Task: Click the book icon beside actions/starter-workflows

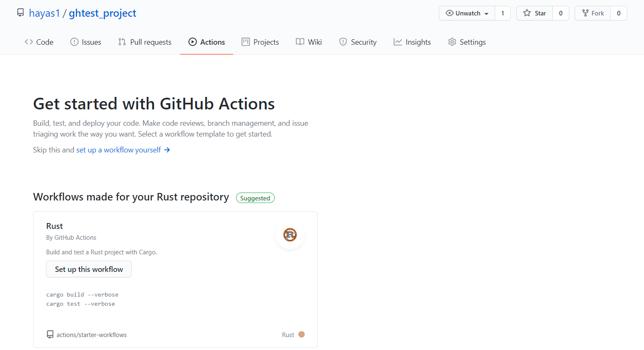Action: click(50, 334)
